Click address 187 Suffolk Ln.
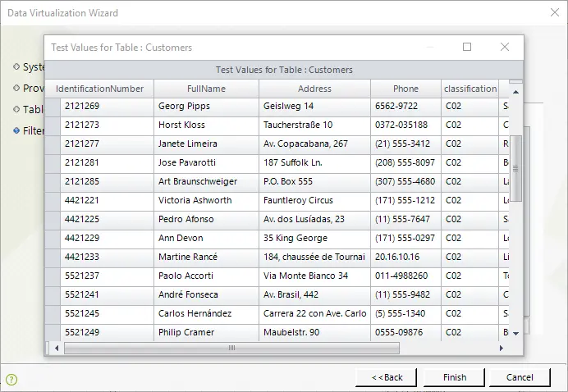This screenshot has height=392, width=568. [314, 163]
